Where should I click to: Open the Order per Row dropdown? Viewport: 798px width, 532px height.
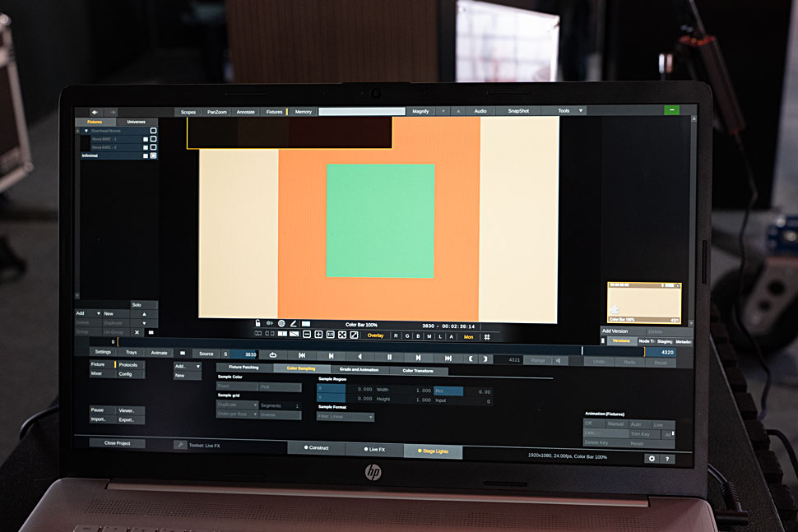point(237,414)
